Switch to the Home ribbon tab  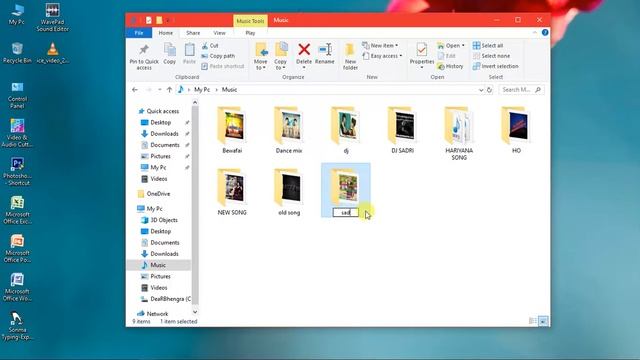[165, 33]
